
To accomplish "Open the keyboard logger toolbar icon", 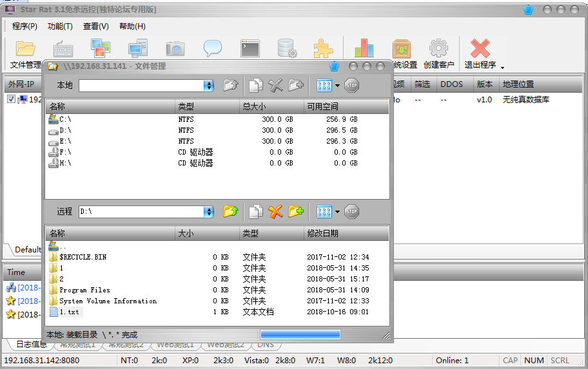I will 63,49.
